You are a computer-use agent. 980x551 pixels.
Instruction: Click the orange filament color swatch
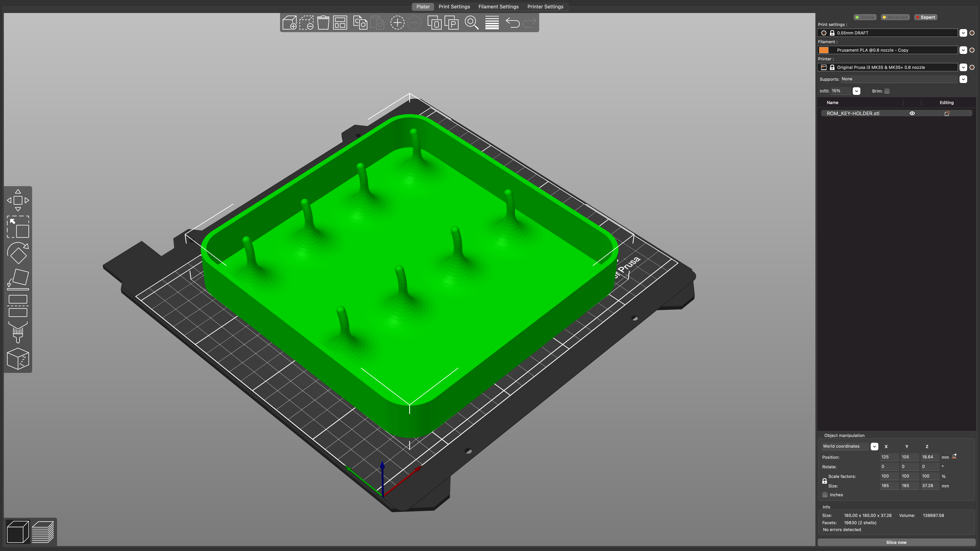click(823, 50)
